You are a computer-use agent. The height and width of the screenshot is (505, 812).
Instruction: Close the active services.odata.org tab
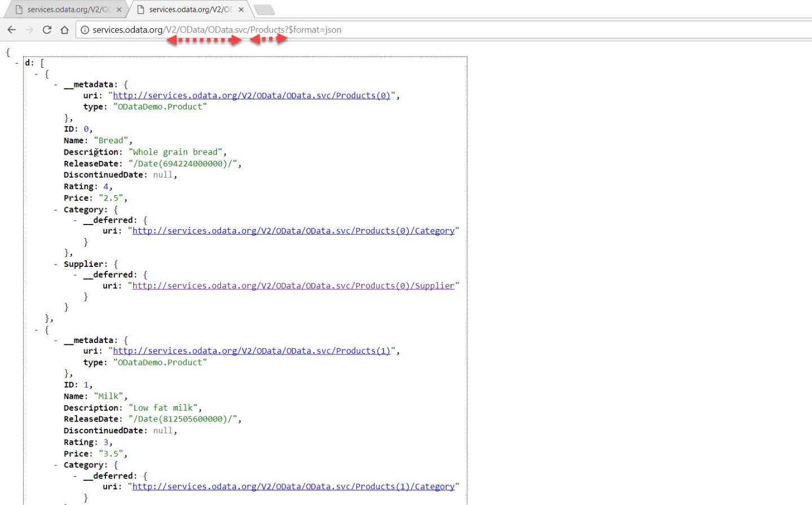[241, 9]
